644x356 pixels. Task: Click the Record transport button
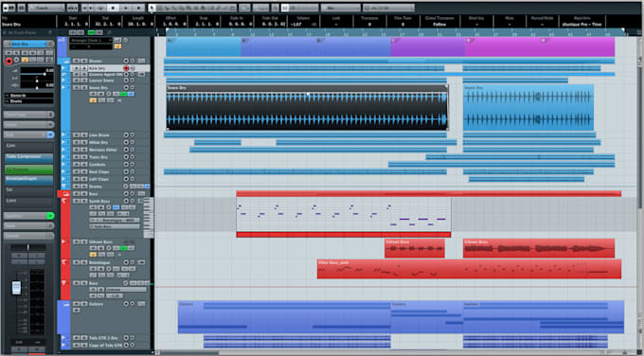(139, 8)
